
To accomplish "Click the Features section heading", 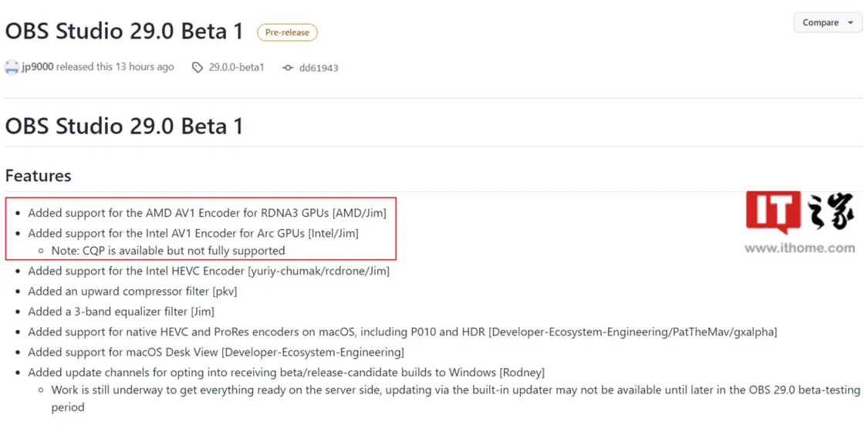I will pyautogui.click(x=39, y=176).
